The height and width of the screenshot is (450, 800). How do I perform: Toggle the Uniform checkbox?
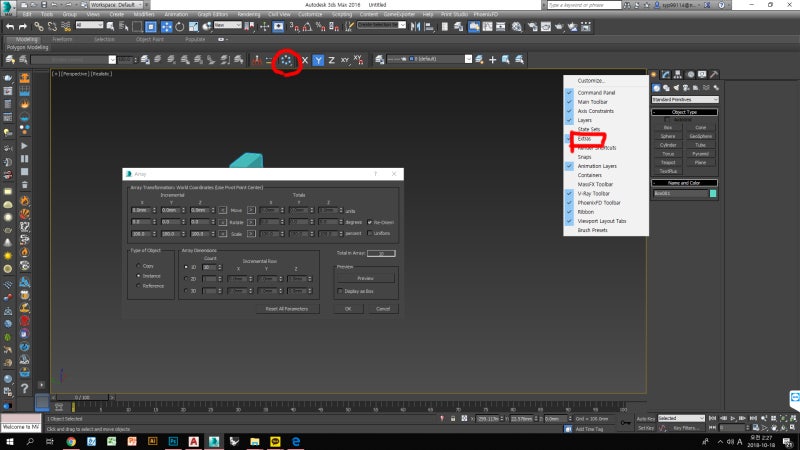[x=370, y=233]
